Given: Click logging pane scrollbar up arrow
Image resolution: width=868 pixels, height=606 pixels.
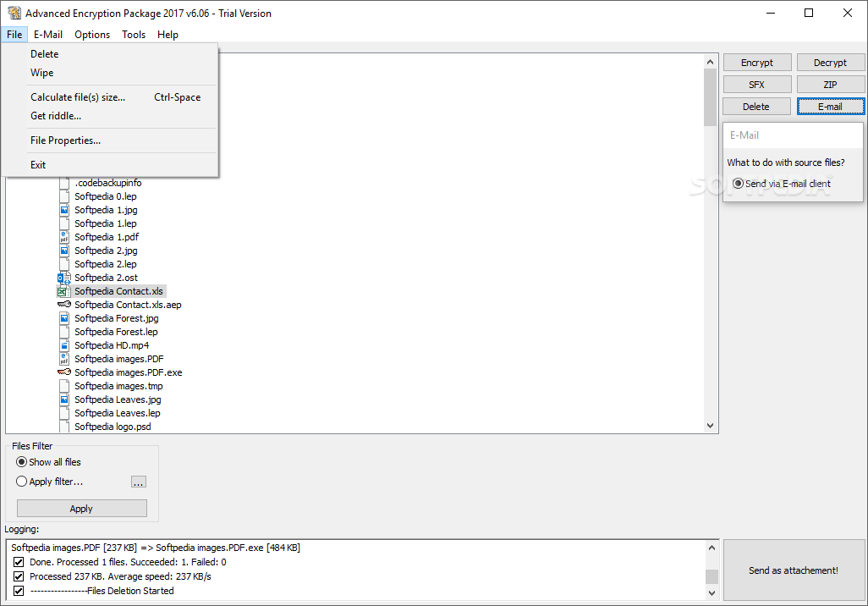Looking at the screenshot, I should pyautogui.click(x=711, y=548).
